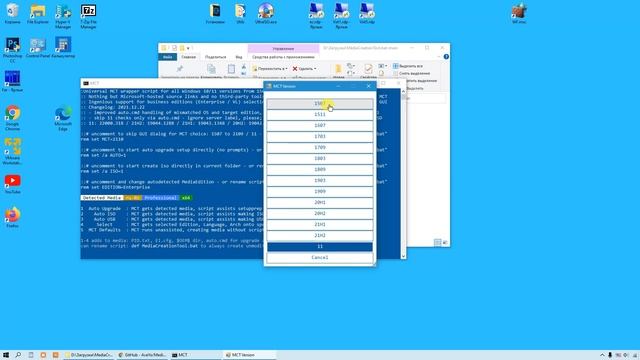The height and width of the screenshot is (360, 640).
Task: Select version 1511 in MCT Version dialog
Action: point(320,115)
